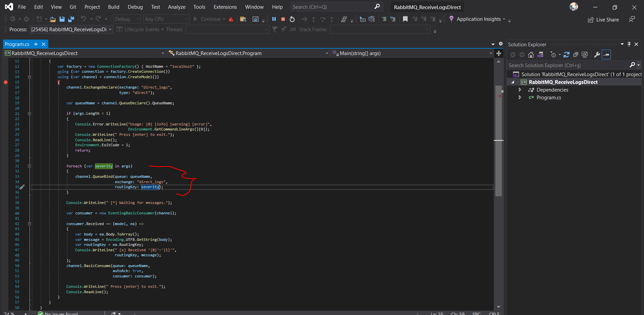Collapse the foreach block at line 31

(29, 166)
